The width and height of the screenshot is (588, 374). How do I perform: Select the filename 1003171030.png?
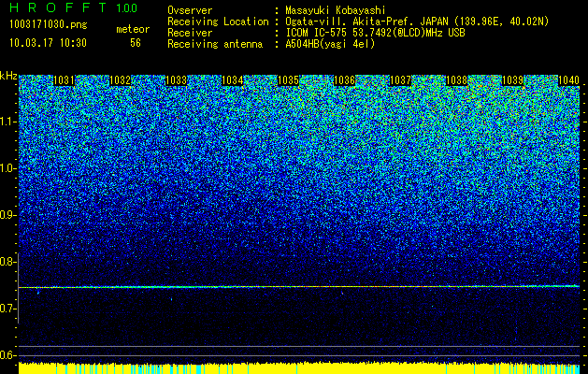coord(49,24)
